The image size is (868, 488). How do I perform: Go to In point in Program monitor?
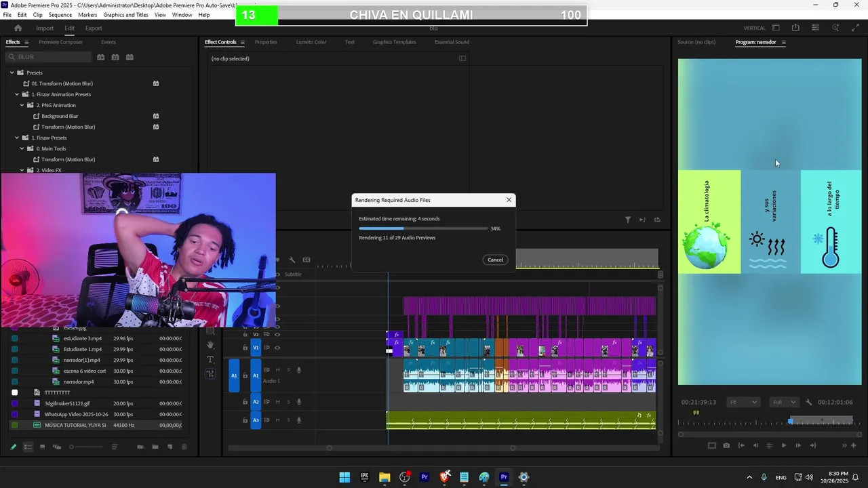tap(741, 445)
